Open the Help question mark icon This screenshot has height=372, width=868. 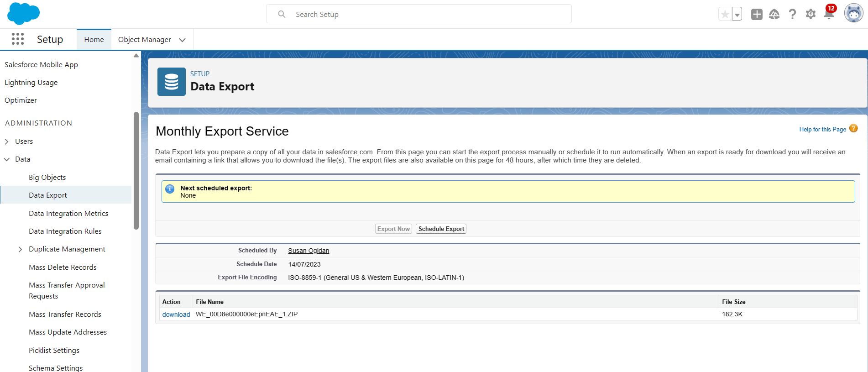[x=793, y=14]
